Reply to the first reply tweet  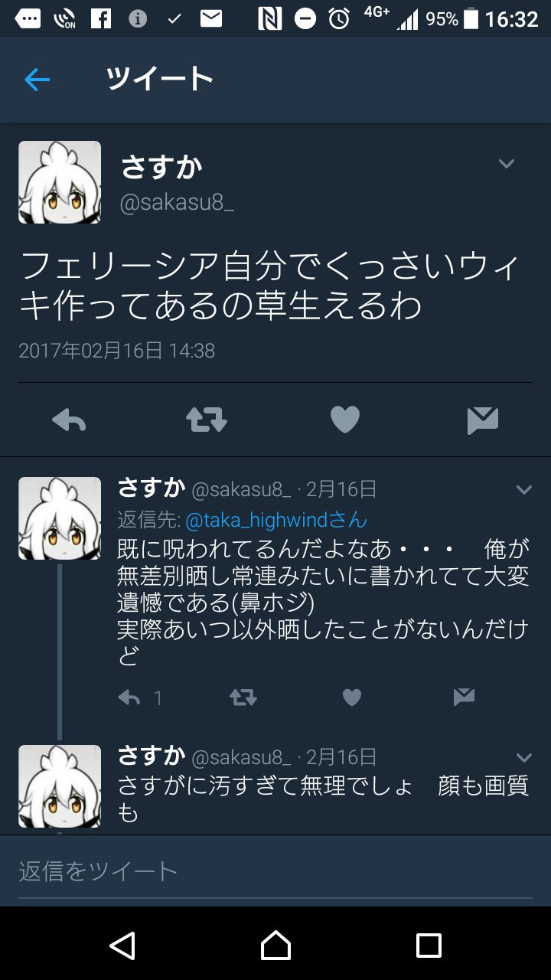[129, 697]
